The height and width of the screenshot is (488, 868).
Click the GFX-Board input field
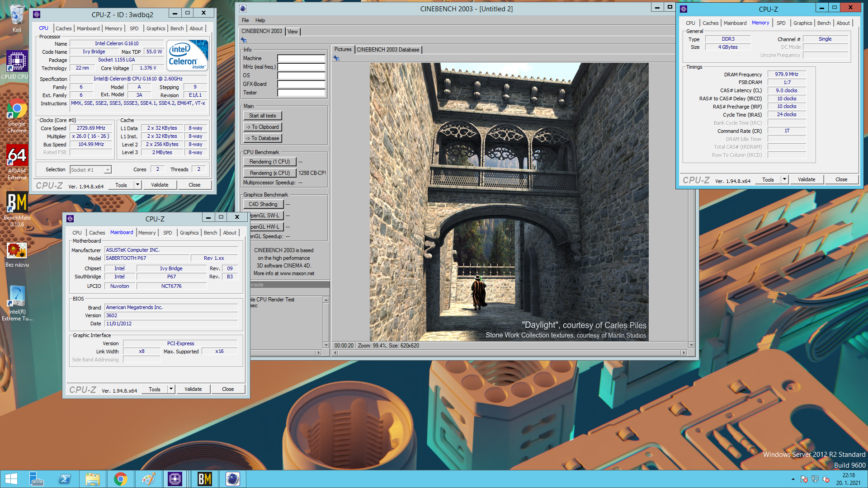tap(301, 84)
